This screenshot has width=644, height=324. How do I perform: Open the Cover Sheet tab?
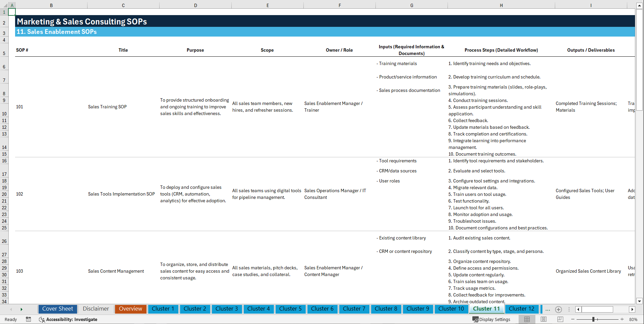57,309
